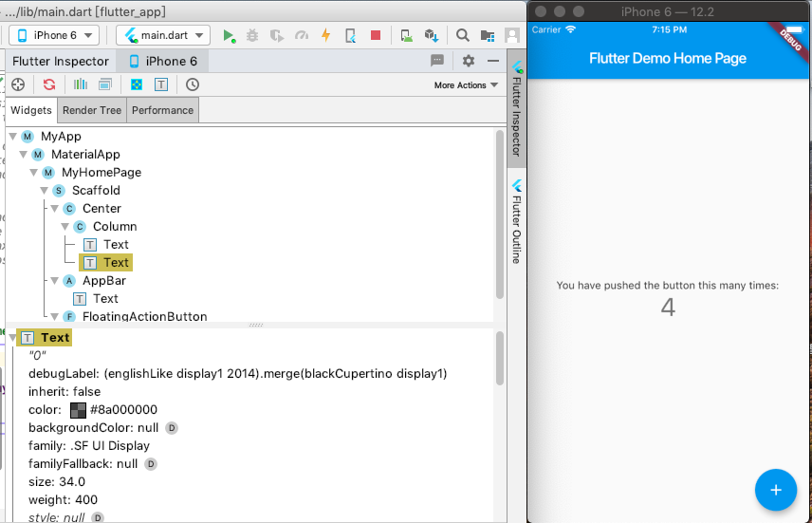
Task: Collapse the MyHomePage tree node
Action: 33,173
